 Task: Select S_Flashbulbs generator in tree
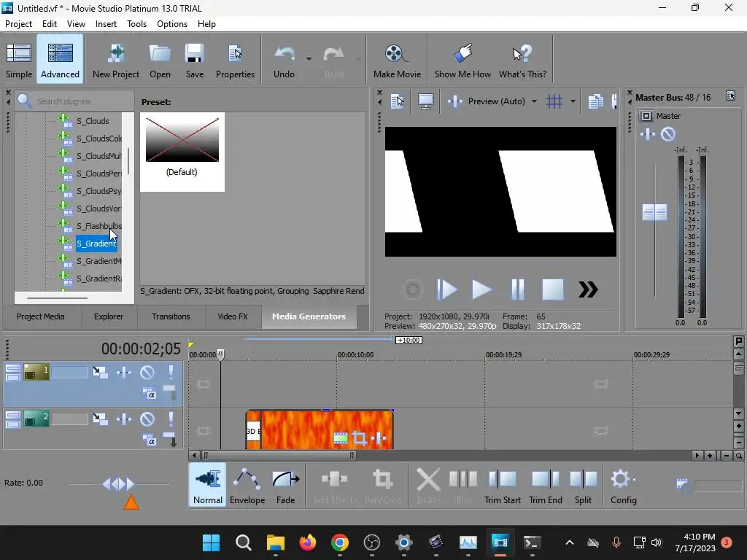(98, 226)
